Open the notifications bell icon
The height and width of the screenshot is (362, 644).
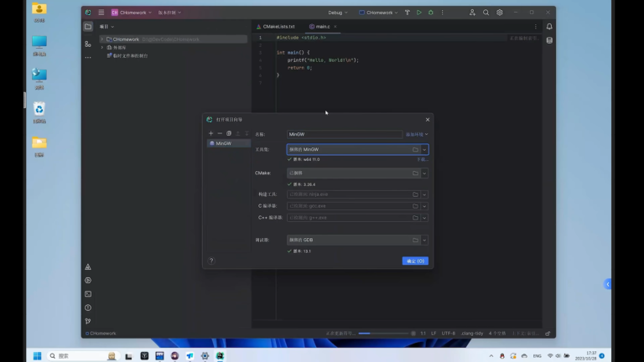point(549,26)
